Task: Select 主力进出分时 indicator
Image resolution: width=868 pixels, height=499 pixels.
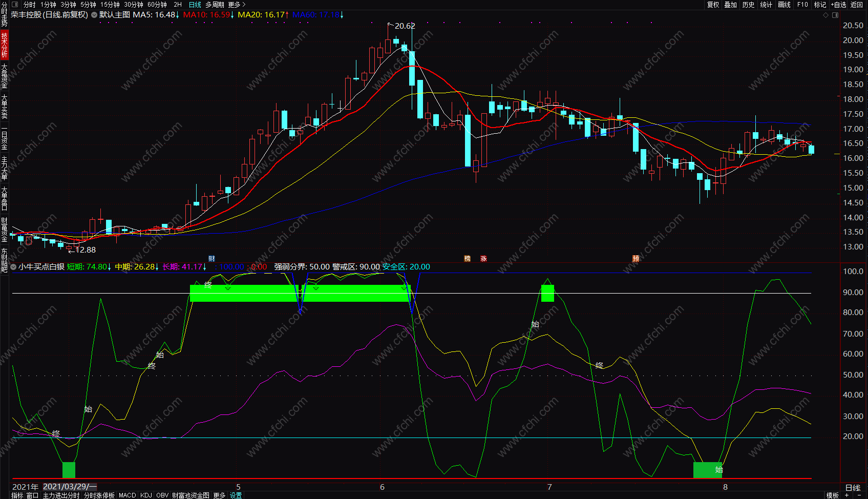Action: pos(61,495)
